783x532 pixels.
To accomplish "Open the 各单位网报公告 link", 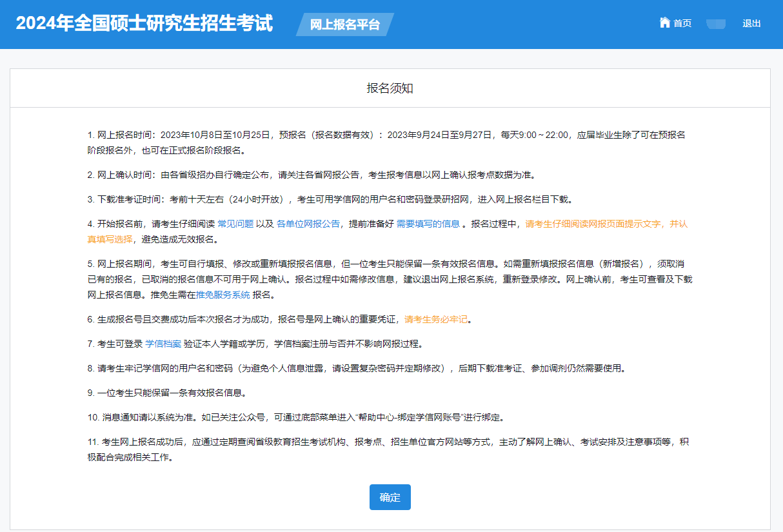I will [308, 224].
